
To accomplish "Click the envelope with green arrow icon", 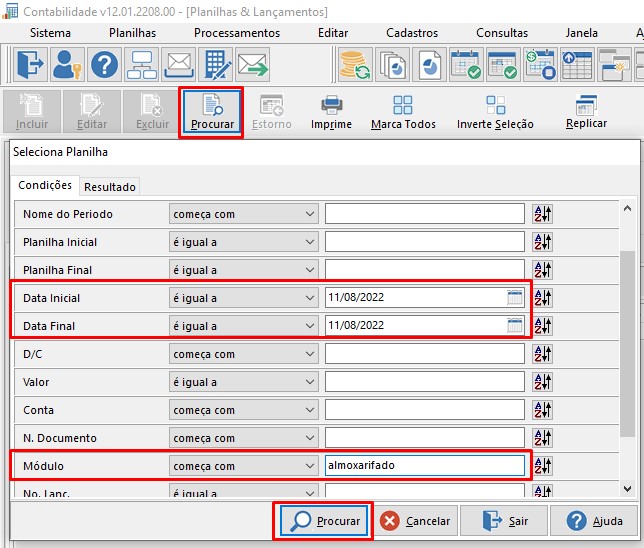I will 253,64.
